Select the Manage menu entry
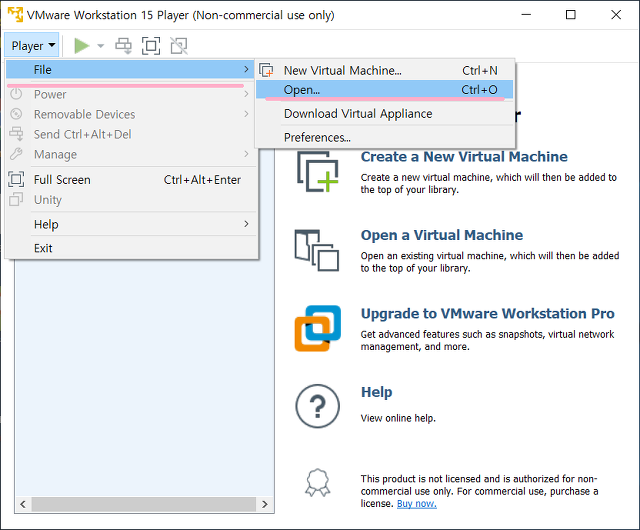Viewport: 640px width, 530px height. pyautogui.click(x=130, y=154)
